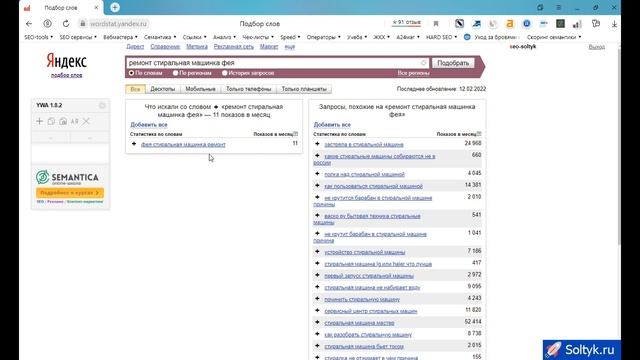Open the orange 'a' extension icon
Image resolution: width=640 pixels, height=360 pixels.
(x=510, y=24)
